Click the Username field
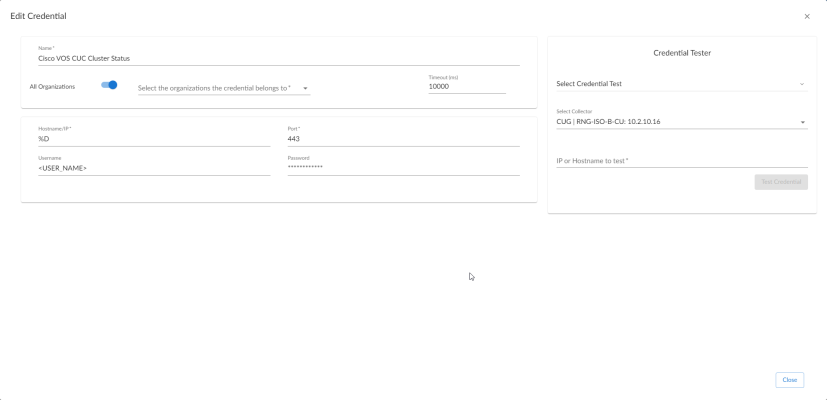Image resolution: width=827 pixels, height=400 pixels. (x=154, y=168)
